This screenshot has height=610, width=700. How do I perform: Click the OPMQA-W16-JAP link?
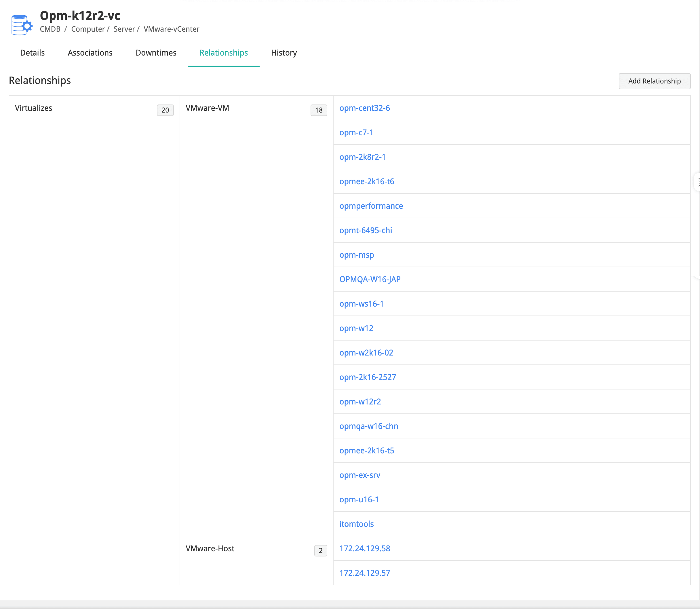[370, 279]
